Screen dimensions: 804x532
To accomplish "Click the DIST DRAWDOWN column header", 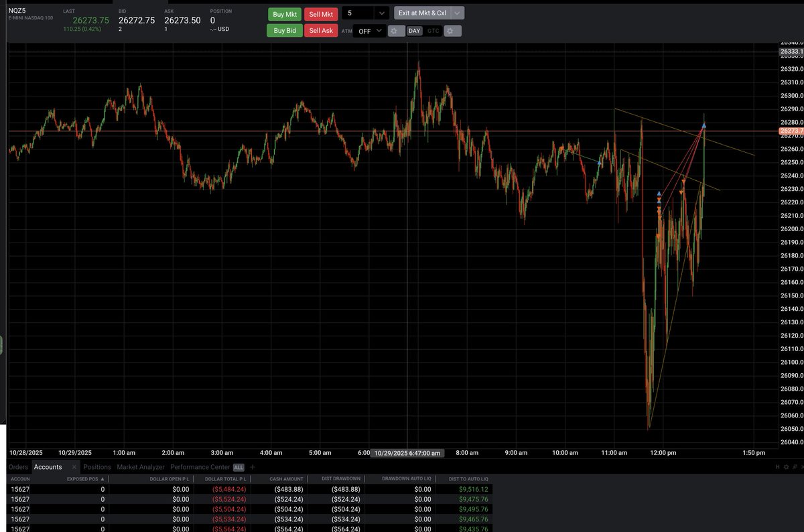I will click(x=341, y=479).
